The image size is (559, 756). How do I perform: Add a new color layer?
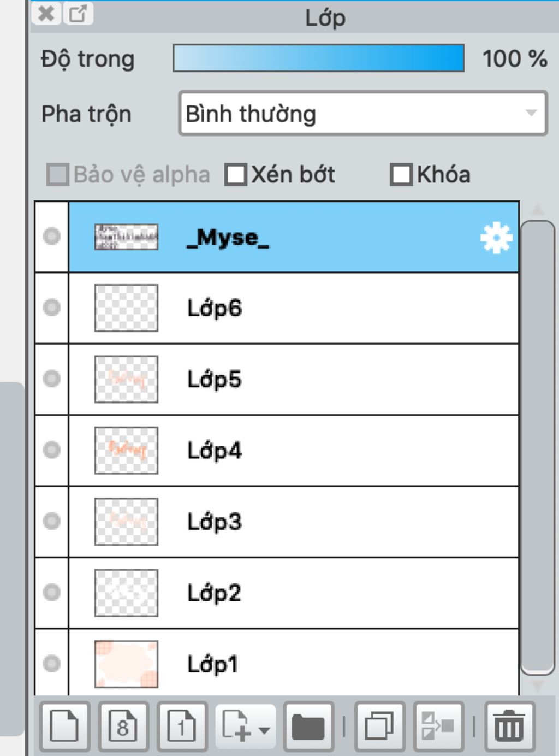(x=64, y=726)
